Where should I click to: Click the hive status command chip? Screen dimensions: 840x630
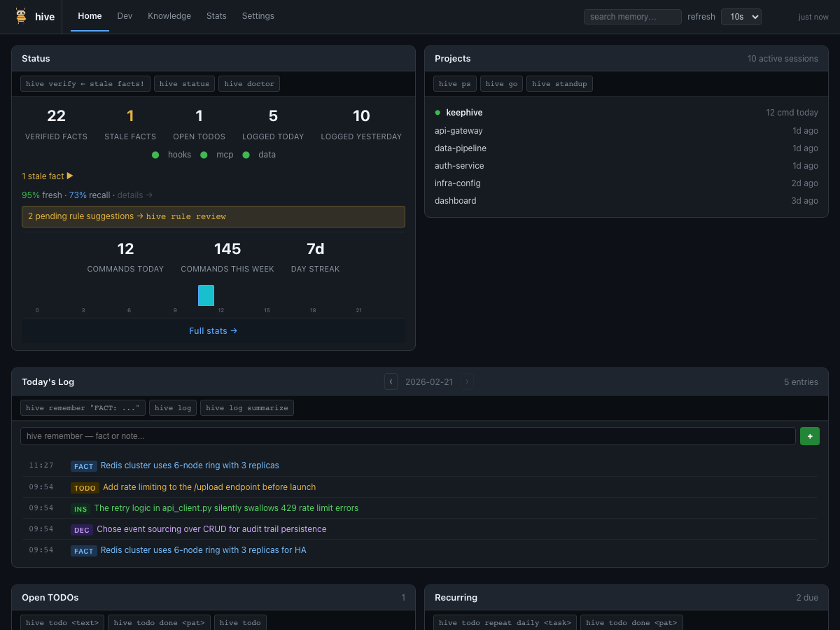click(x=184, y=84)
